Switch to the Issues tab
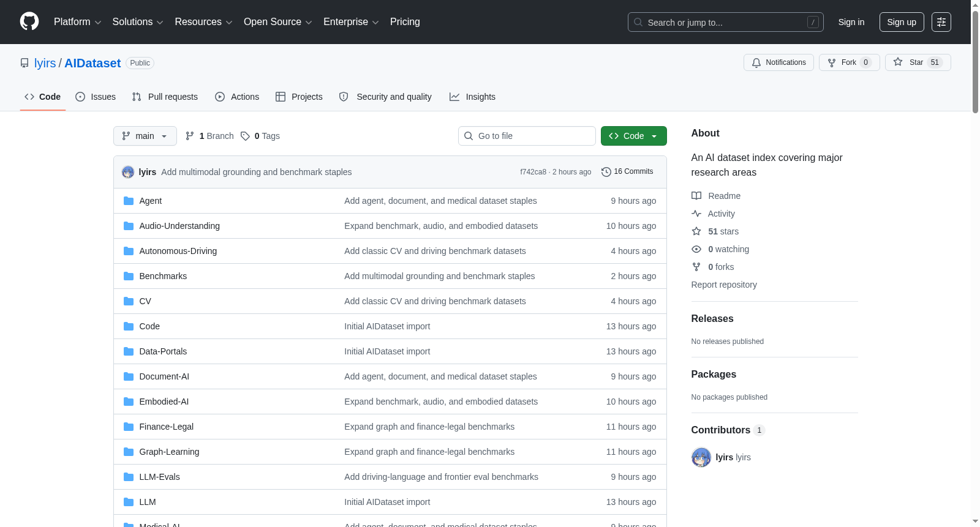 tap(96, 97)
